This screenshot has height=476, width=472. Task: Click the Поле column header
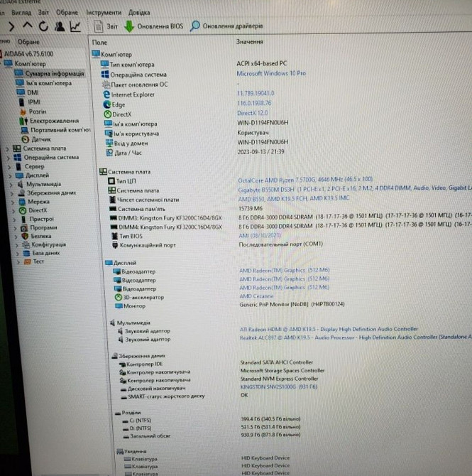point(101,43)
